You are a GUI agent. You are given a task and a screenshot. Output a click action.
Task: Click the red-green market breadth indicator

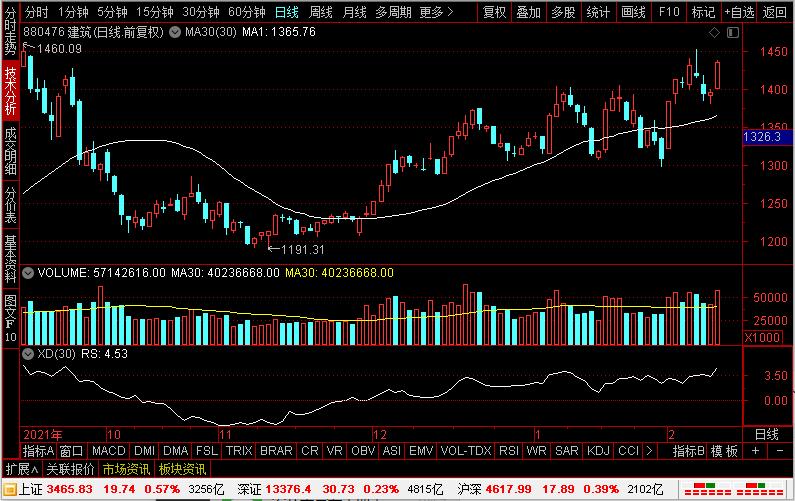point(733,490)
